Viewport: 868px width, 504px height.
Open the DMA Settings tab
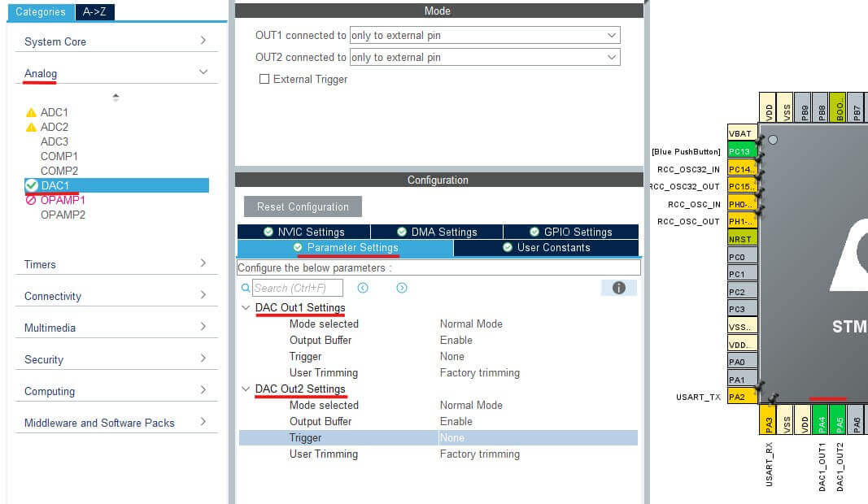pos(437,232)
